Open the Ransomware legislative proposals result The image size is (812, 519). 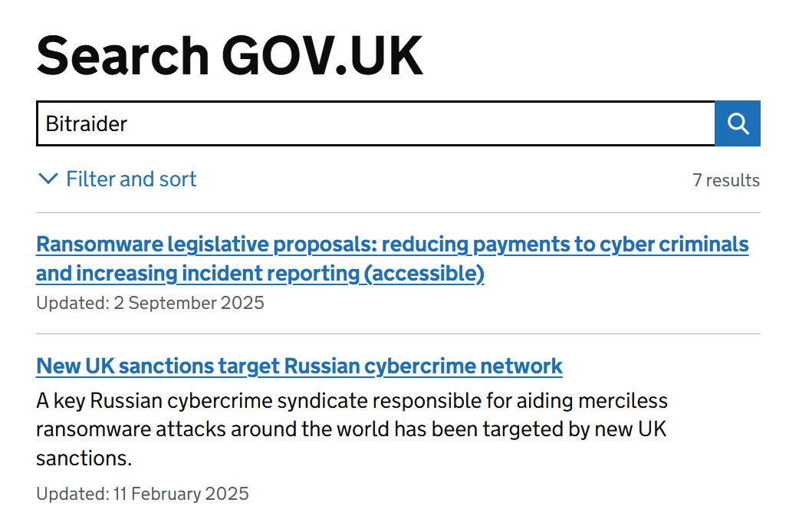pos(392,245)
